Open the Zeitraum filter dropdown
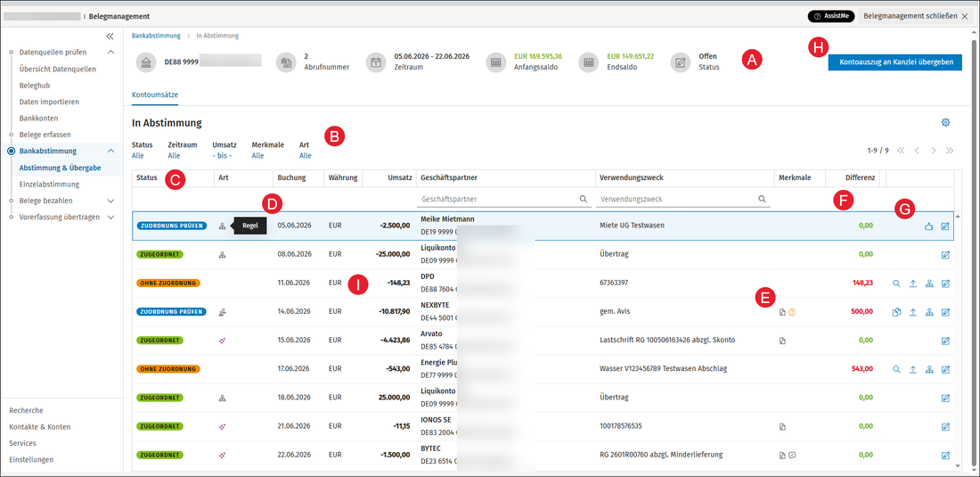980x477 pixels. pyautogui.click(x=174, y=156)
